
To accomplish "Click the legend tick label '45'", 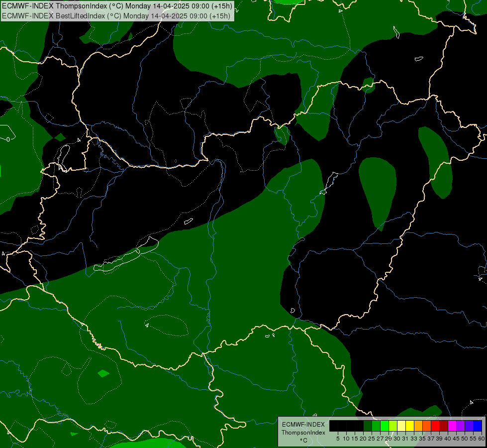I will (456, 439).
